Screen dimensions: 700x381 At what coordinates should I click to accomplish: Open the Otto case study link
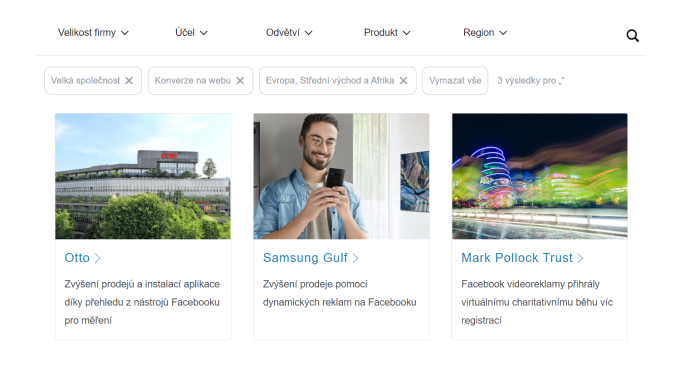[77, 258]
